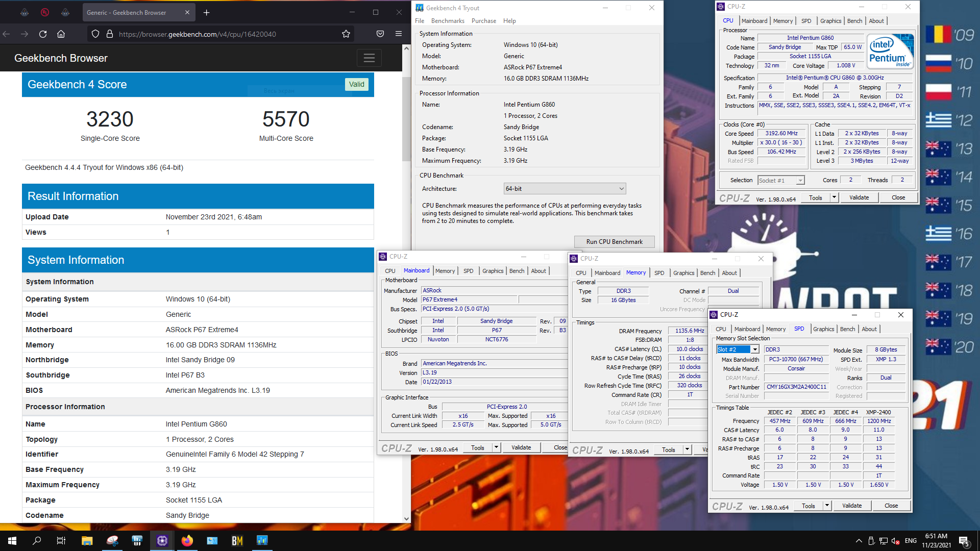
Task: Click the safely remove USB hardware tray icon
Action: click(871, 541)
